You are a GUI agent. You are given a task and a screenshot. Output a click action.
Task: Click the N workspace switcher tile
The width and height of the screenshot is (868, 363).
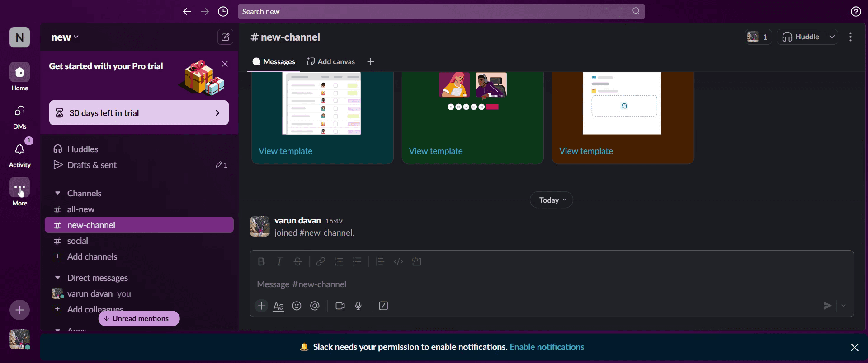(20, 37)
